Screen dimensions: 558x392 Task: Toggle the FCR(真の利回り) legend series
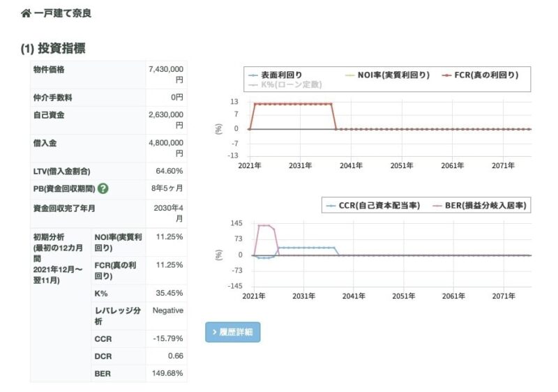coord(480,75)
